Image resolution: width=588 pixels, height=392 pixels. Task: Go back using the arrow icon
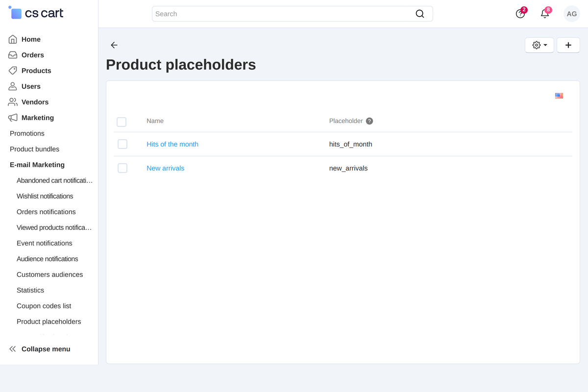[114, 45]
